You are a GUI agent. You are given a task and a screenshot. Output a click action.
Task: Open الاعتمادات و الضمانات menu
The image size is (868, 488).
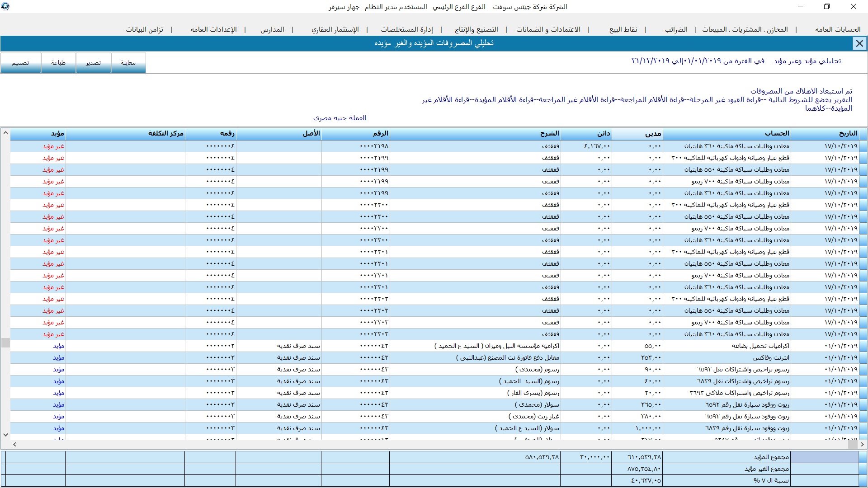click(548, 29)
